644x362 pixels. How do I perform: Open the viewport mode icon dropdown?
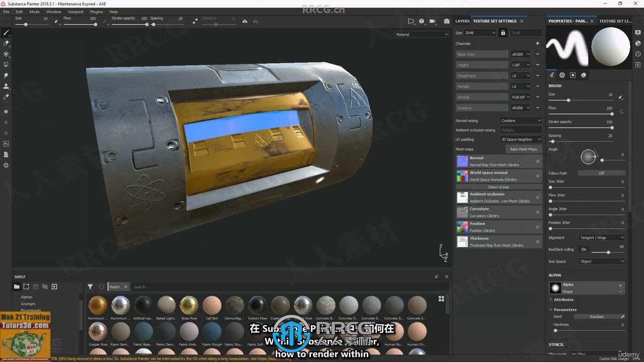point(411,21)
